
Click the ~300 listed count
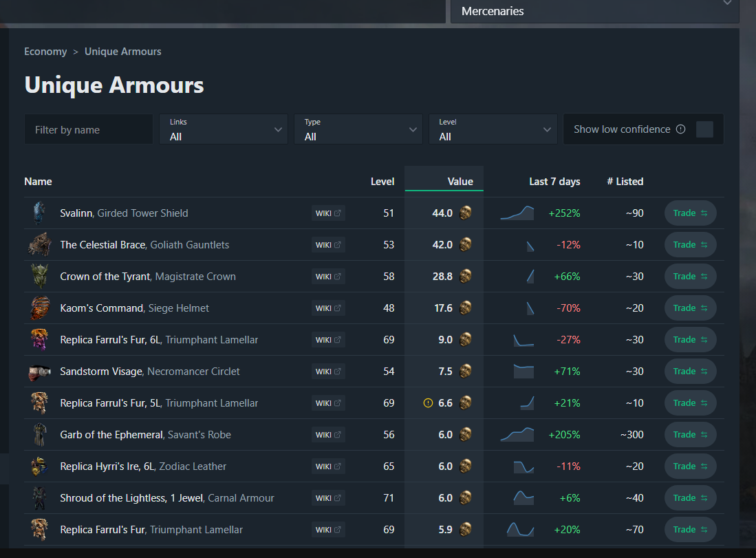tap(631, 435)
